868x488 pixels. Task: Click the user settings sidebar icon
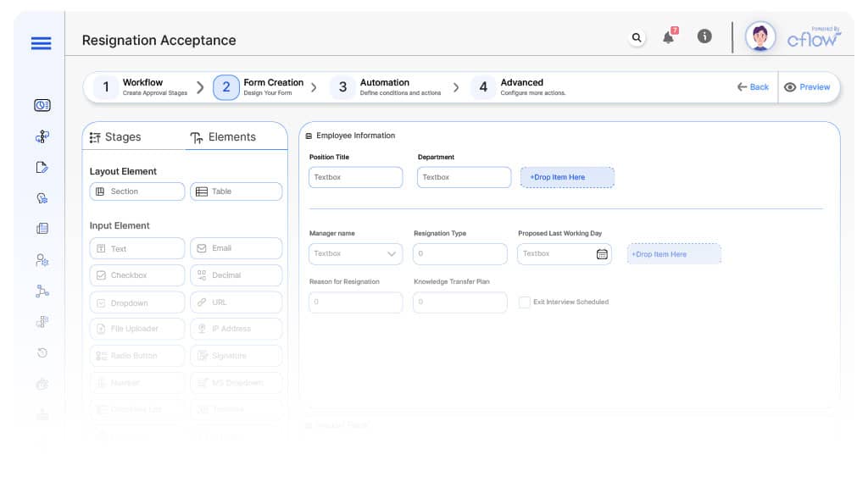42,198
